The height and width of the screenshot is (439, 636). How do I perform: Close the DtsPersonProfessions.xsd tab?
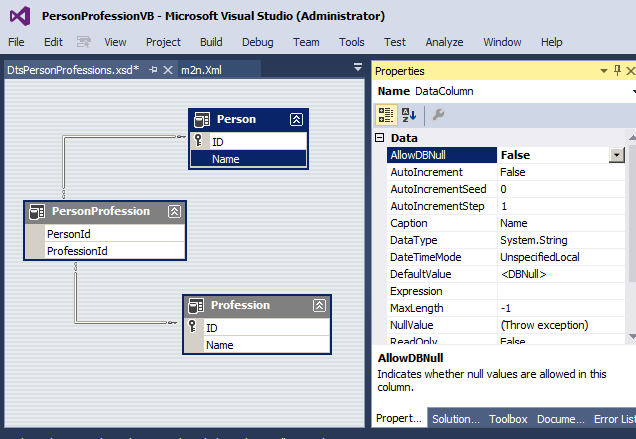168,70
